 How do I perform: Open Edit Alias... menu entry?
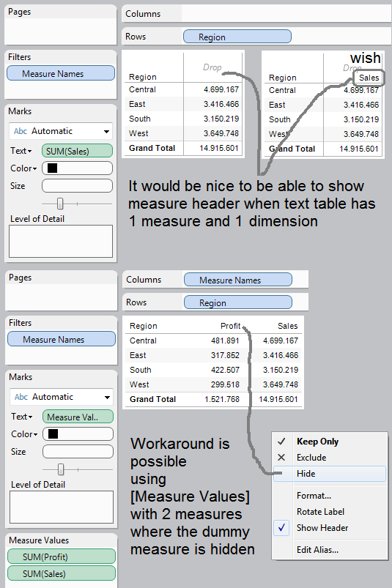[317, 549]
